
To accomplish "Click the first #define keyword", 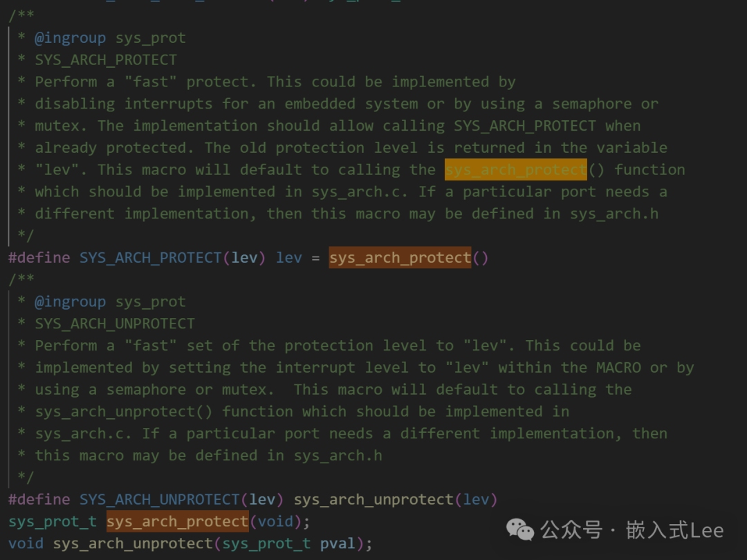I will [39, 258].
